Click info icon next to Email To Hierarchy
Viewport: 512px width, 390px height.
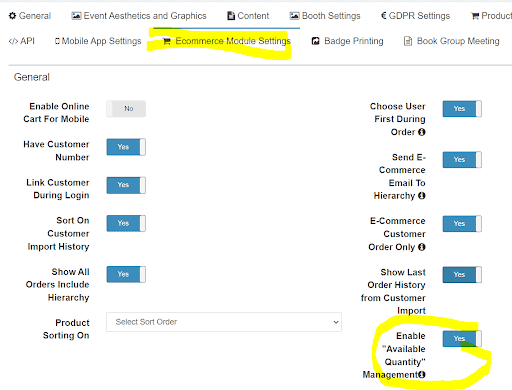click(422, 196)
